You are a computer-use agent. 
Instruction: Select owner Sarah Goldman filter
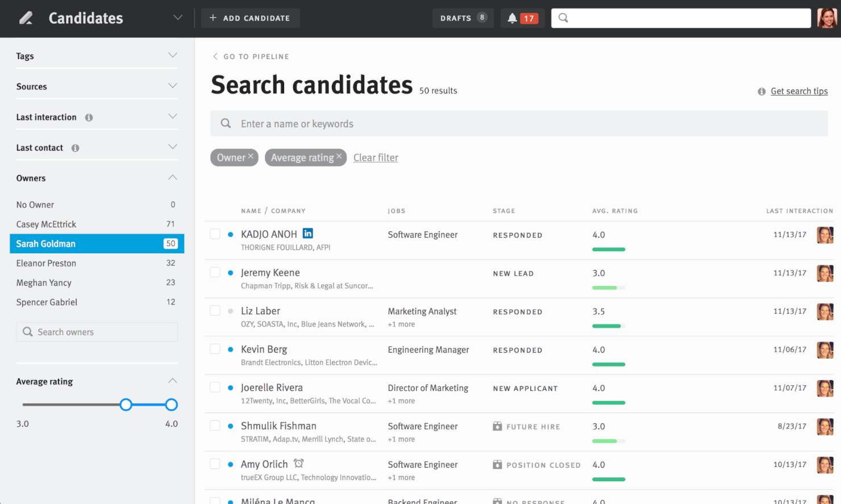click(97, 244)
